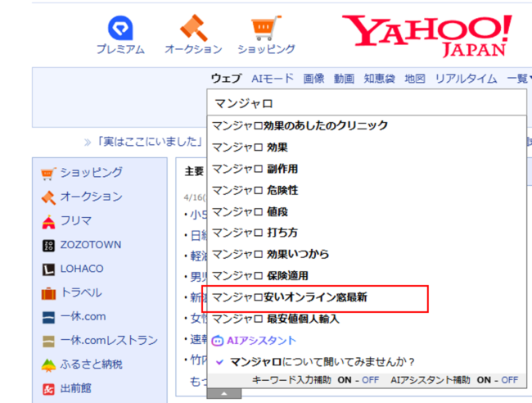Click the ZOZOTOWN icon

click(48, 246)
